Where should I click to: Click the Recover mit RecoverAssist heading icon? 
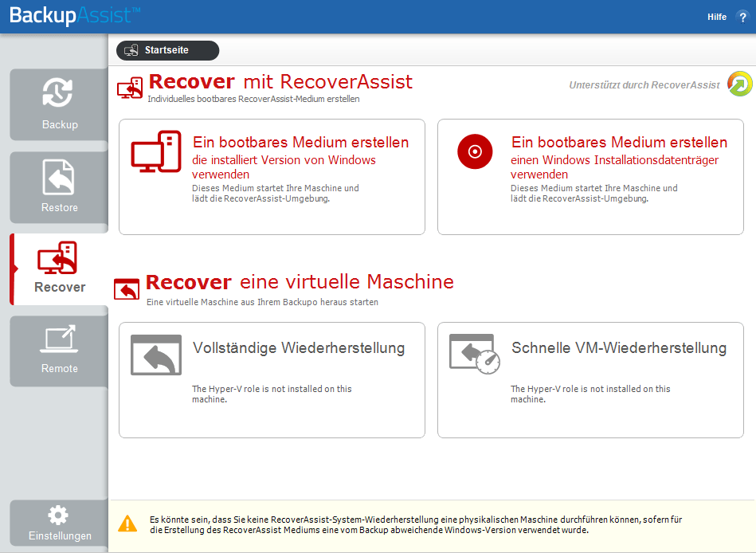click(130, 88)
